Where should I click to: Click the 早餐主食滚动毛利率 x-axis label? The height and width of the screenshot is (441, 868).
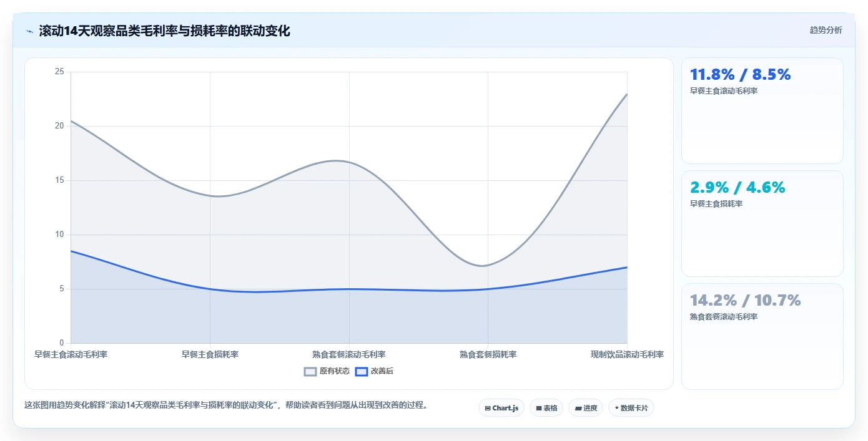coord(71,354)
